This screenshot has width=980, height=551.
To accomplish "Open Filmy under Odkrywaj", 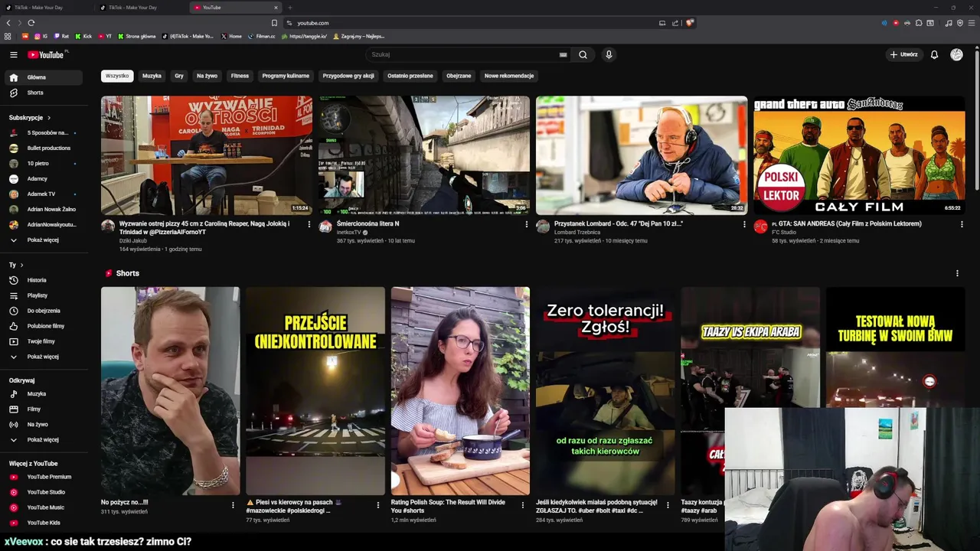I will (x=44, y=409).
